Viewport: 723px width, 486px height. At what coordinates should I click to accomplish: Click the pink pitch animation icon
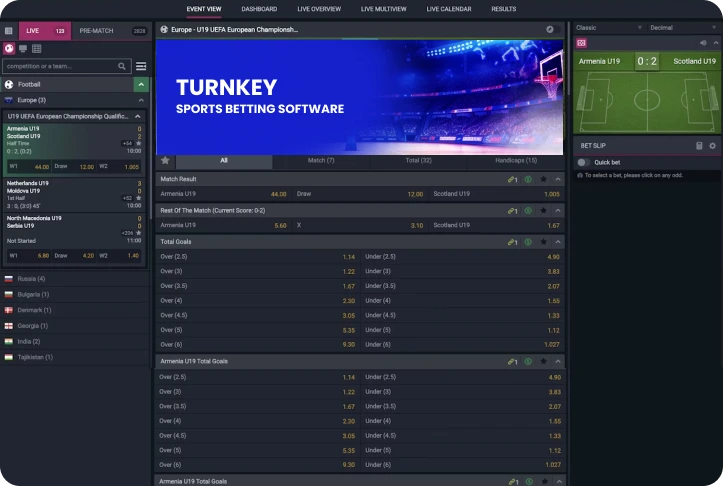point(581,43)
